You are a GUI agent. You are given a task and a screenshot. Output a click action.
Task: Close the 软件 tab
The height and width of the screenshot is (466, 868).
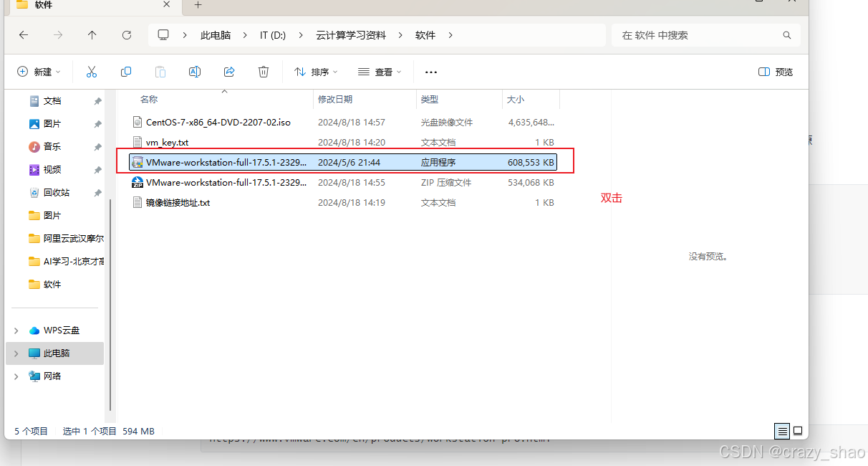click(x=167, y=4)
